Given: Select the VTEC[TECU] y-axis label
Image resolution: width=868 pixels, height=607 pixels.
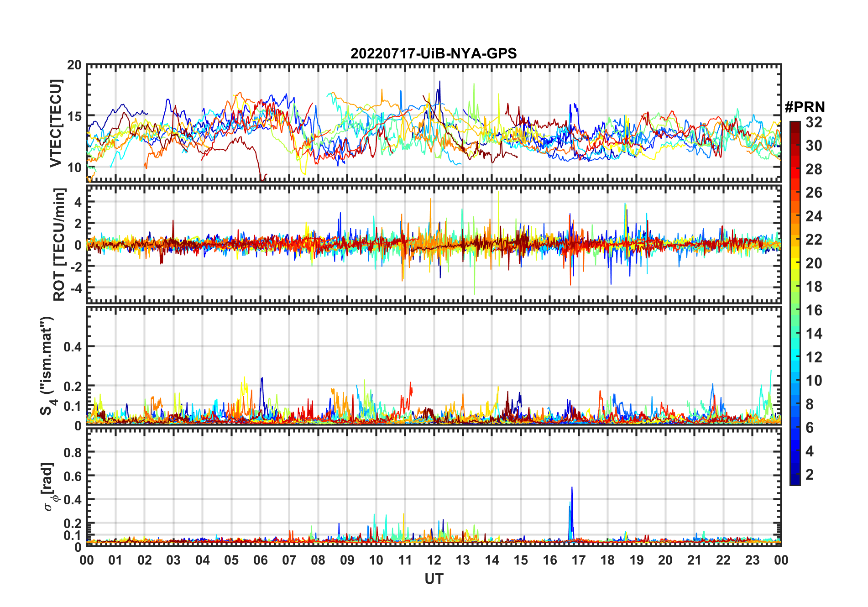Looking at the screenshot, I should click(56, 123).
